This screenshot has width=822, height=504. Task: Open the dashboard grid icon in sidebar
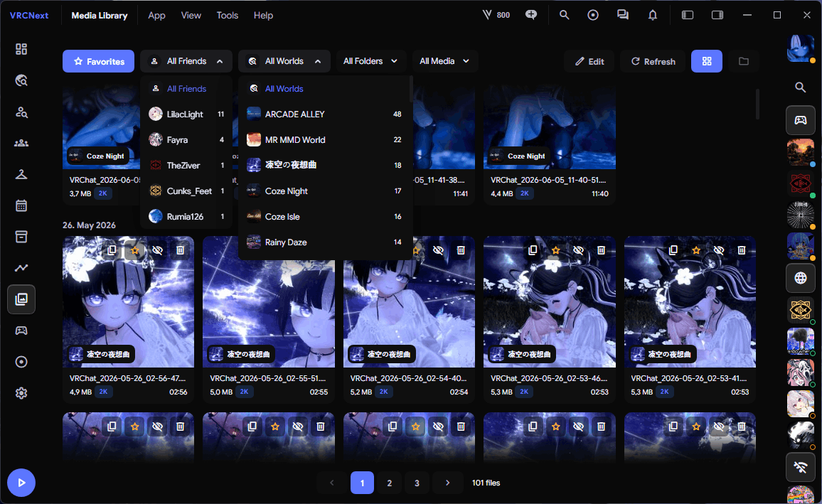pos(21,49)
